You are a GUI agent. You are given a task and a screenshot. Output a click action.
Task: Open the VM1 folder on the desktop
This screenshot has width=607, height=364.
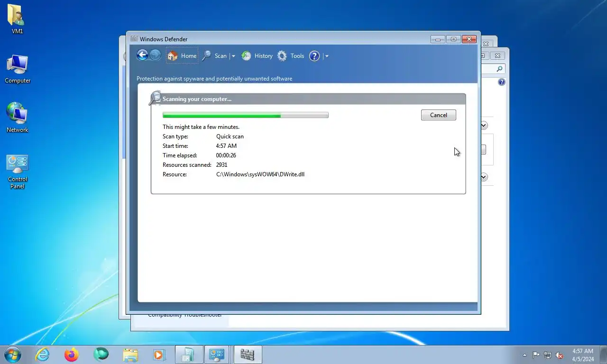(17, 19)
